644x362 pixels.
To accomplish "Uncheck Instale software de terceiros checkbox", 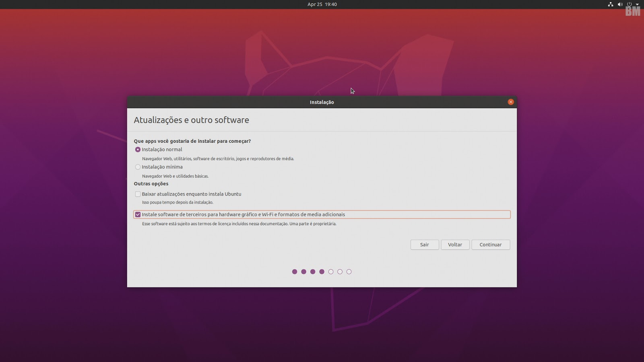I will pos(138,215).
